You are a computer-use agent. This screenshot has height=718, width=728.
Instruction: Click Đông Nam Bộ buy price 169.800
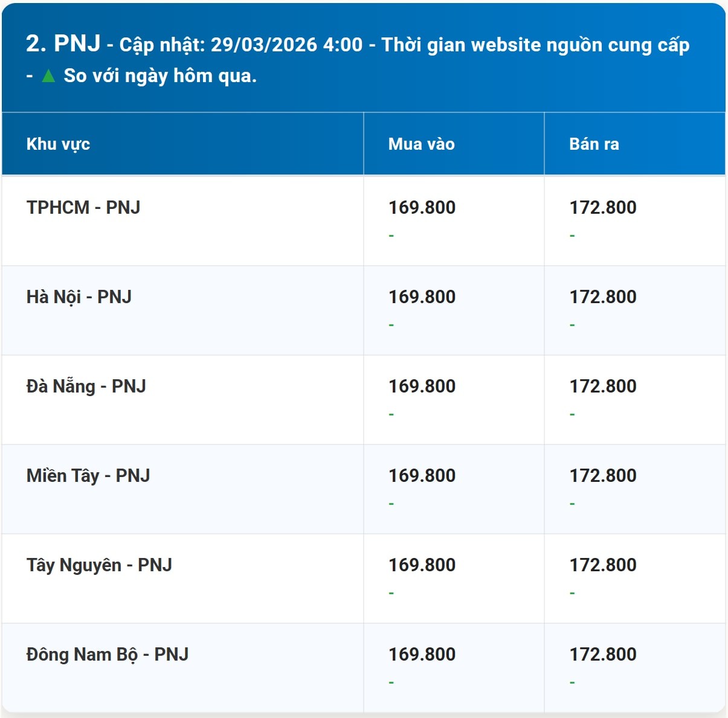point(422,654)
